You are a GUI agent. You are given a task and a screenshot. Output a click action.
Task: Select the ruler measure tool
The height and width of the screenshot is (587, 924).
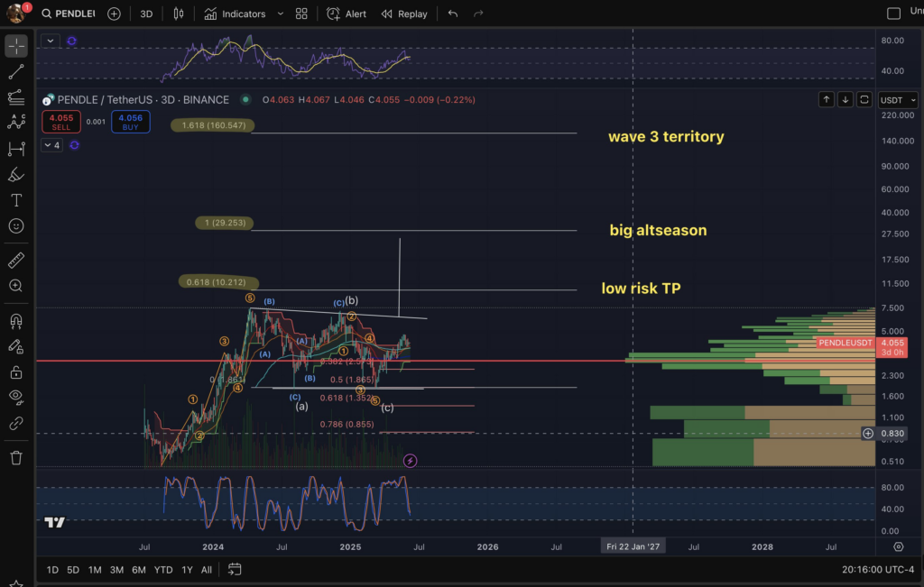[16, 260]
